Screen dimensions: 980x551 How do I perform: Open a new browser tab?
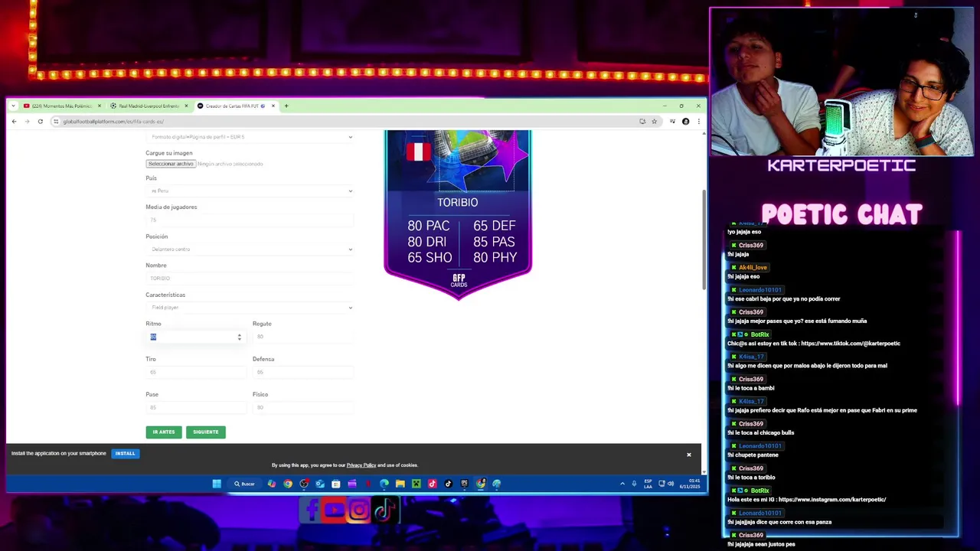tap(286, 106)
